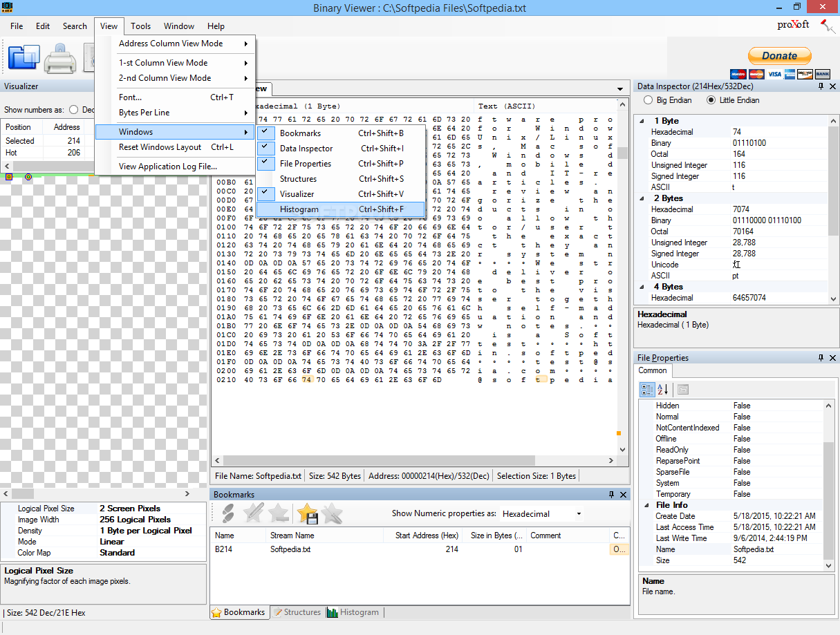Select the B214 bookmark row
The width and height of the screenshot is (840, 635).
tap(419, 549)
